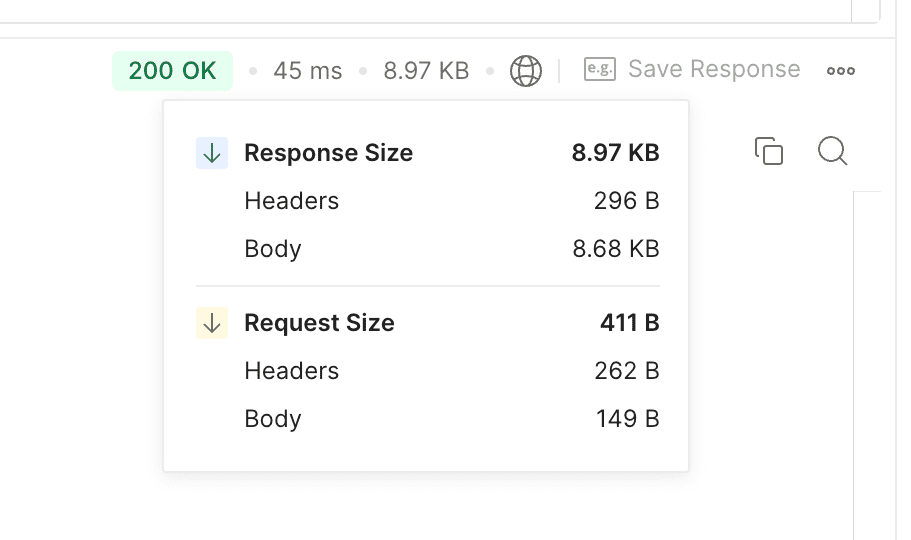Click the 411 B request size value
The width and height of the screenshot is (911, 540).
click(x=630, y=323)
